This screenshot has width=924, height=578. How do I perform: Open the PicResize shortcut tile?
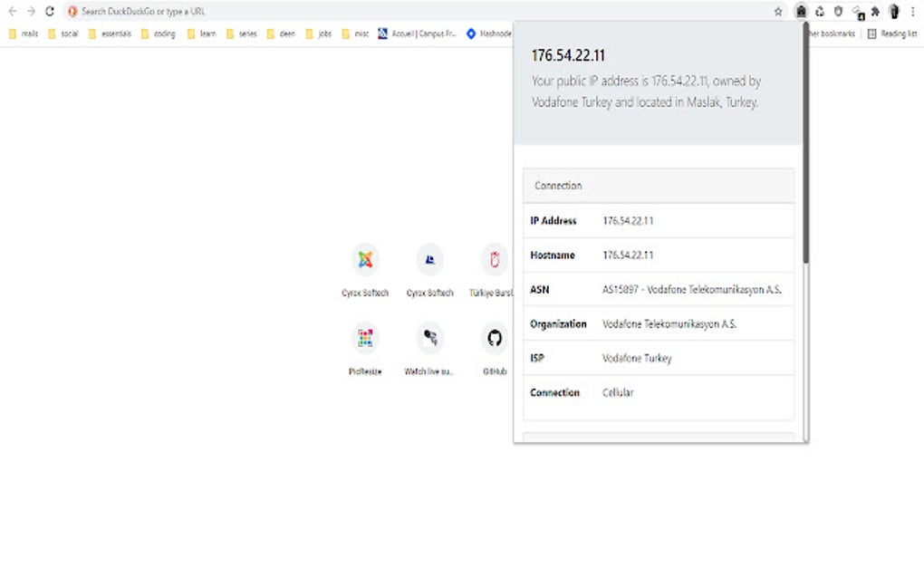pos(365,348)
